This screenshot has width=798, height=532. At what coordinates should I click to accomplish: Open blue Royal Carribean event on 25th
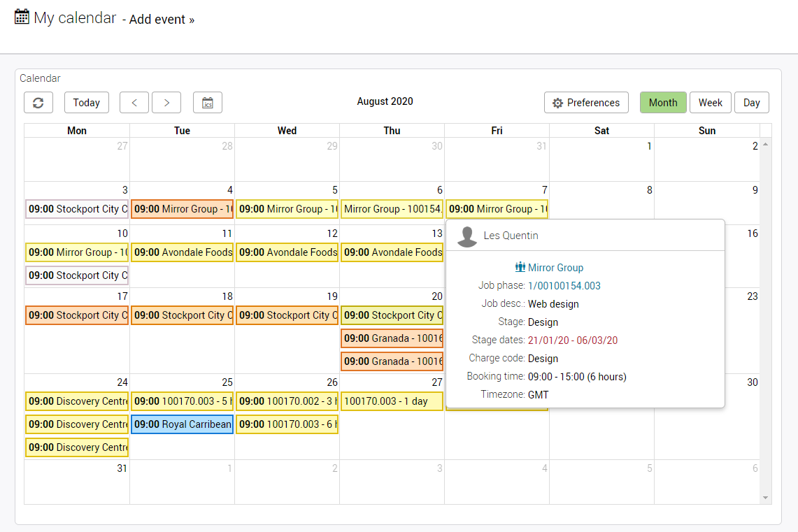click(x=182, y=424)
